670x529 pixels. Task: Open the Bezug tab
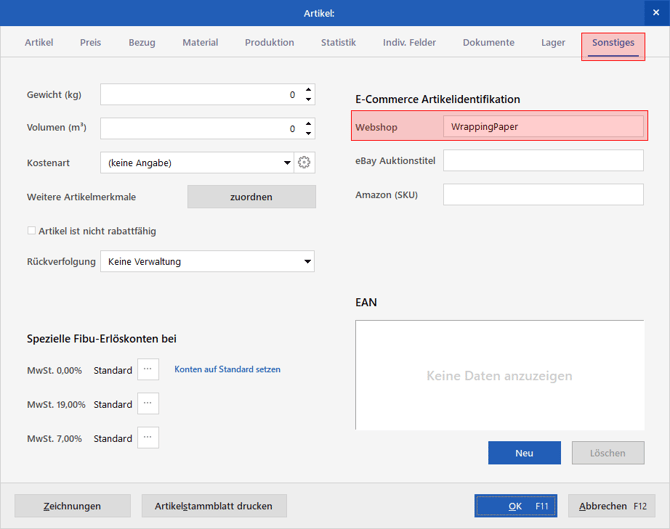point(142,42)
